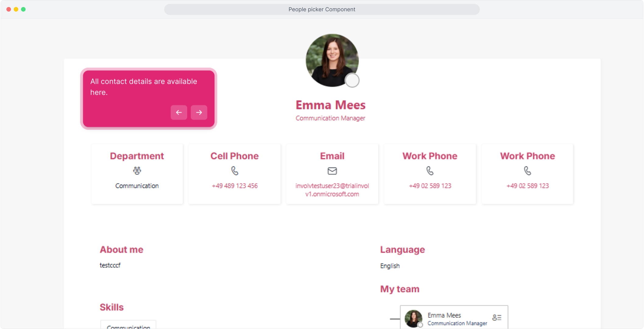
Task: Click the phone icon above +49 02 589 123 in the fourth card
Action: point(430,171)
